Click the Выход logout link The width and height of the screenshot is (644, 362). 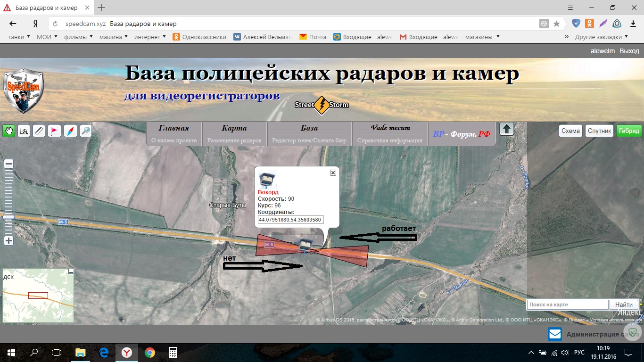[x=629, y=51]
